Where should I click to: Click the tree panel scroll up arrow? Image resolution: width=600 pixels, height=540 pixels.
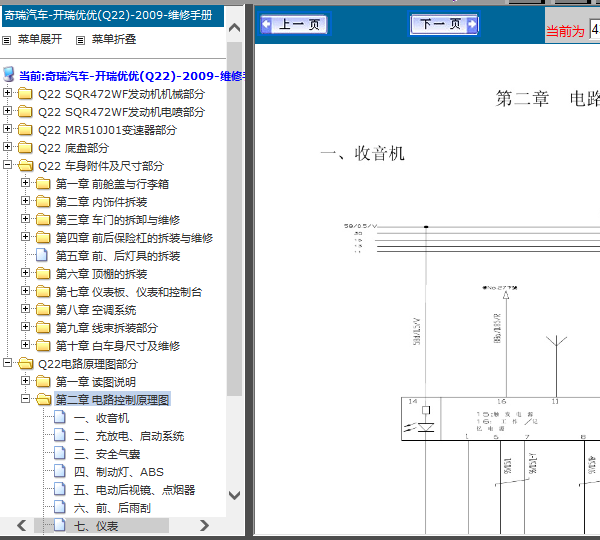(234, 28)
